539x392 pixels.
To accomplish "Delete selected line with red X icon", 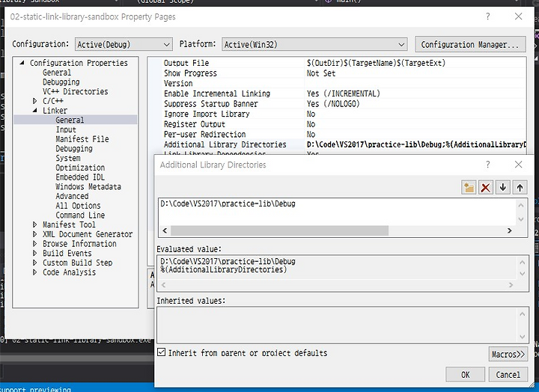I will (485, 188).
